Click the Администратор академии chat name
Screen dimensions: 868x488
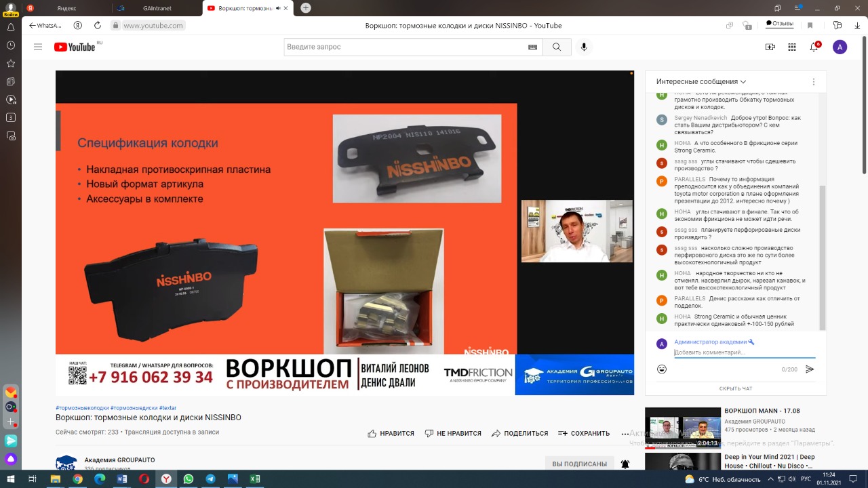(711, 342)
